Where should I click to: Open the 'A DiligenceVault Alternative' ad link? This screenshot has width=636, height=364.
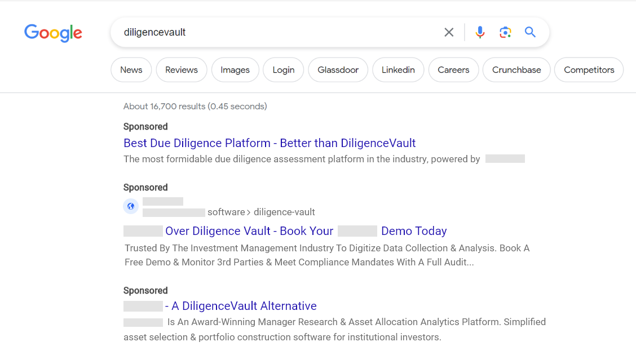(244, 306)
